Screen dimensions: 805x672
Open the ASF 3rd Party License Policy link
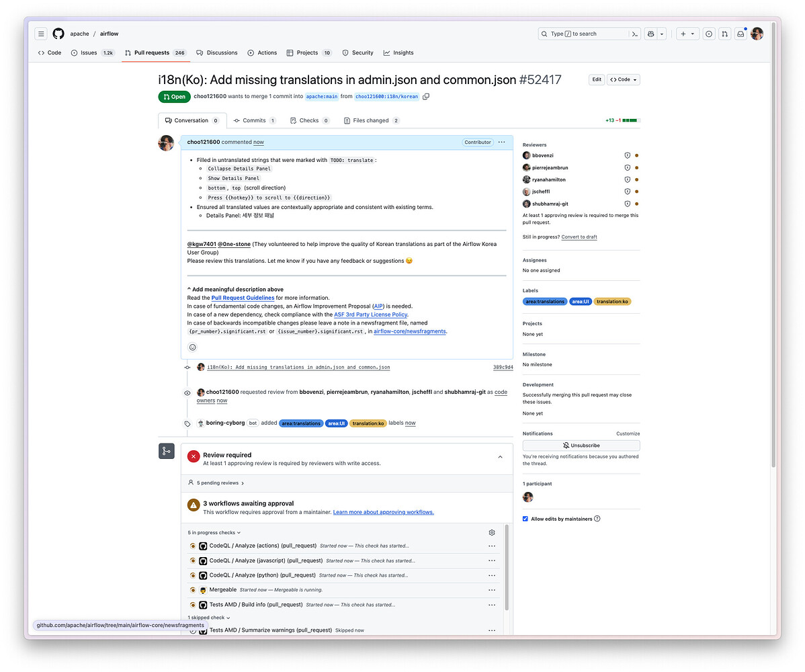tap(371, 314)
